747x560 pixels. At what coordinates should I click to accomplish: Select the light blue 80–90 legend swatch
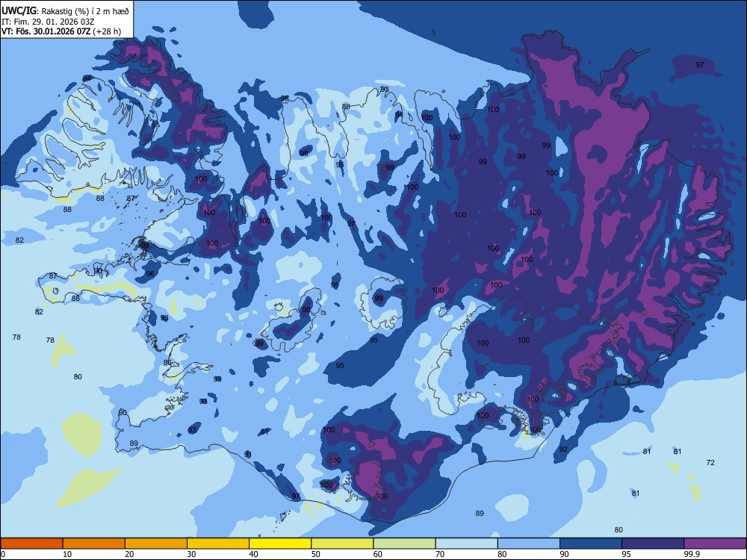pyautogui.click(x=529, y=544)
